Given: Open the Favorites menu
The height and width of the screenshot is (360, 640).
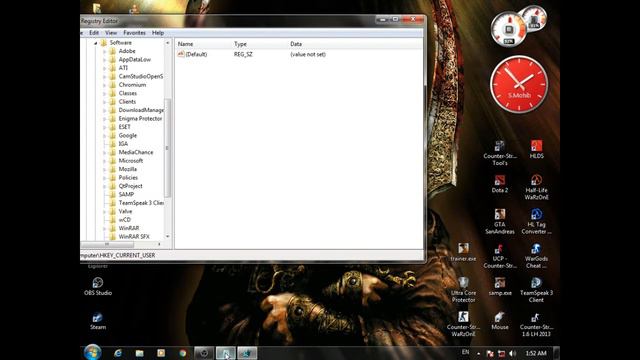Looking at the screenshot, I should point(134,33).
